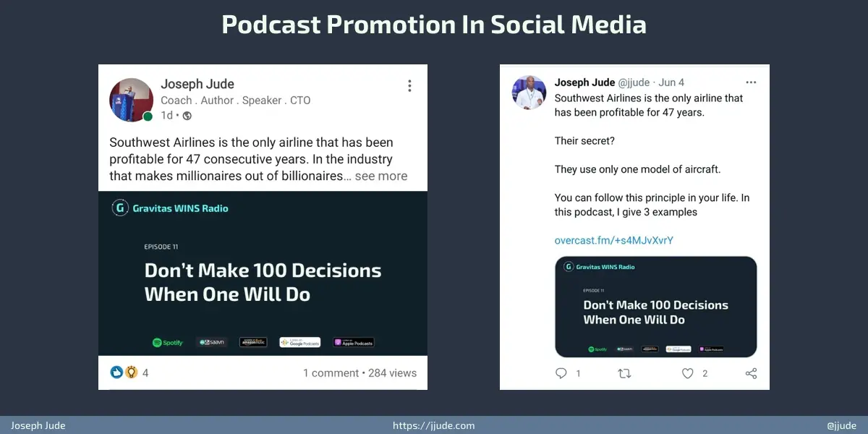Open the podcast preview card in the tweet
This screenshot has width=868, height=434.
pyautogui.click(x=655, y=307)
